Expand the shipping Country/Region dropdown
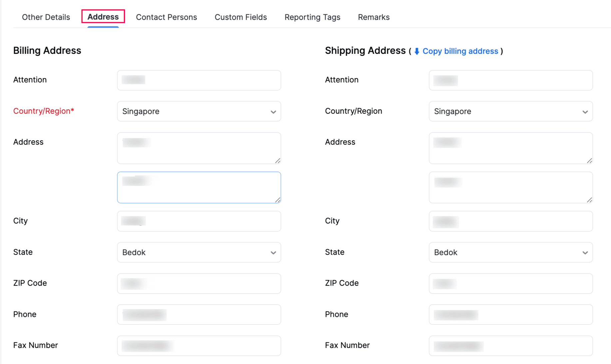611x364 pixels. pos(510,111)
